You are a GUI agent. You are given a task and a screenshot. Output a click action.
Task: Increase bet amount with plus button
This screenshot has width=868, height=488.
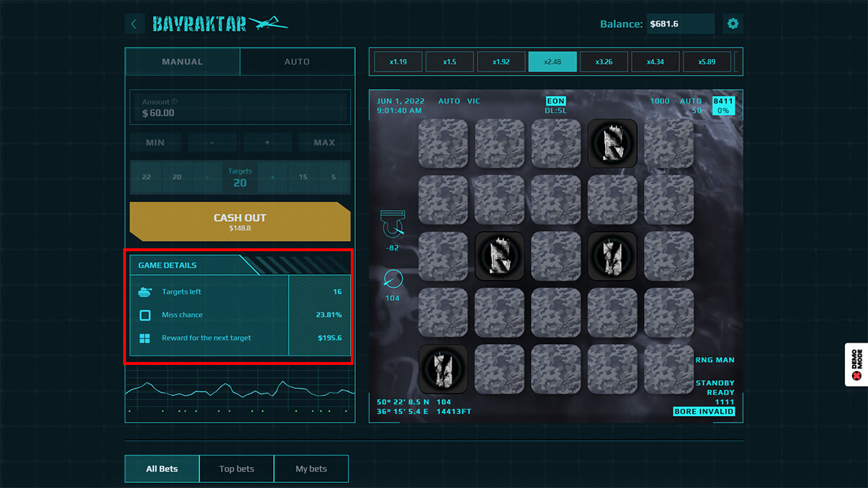pyautogui.click(x=267, y=143)
